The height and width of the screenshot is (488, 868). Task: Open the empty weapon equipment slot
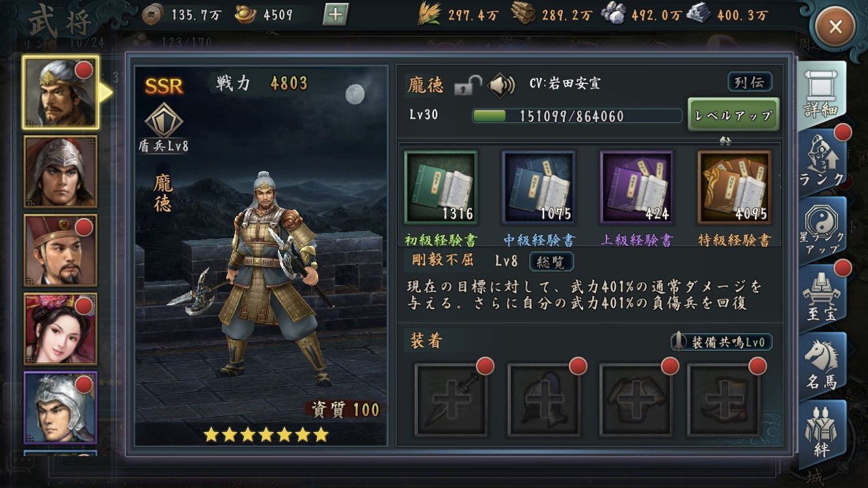coord(452,399)
